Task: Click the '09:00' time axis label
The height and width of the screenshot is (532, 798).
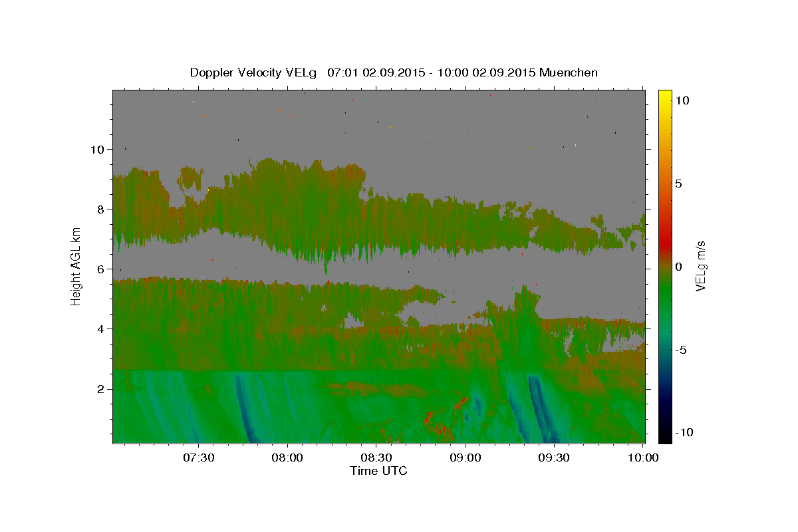Action: [x=465, y=458]
